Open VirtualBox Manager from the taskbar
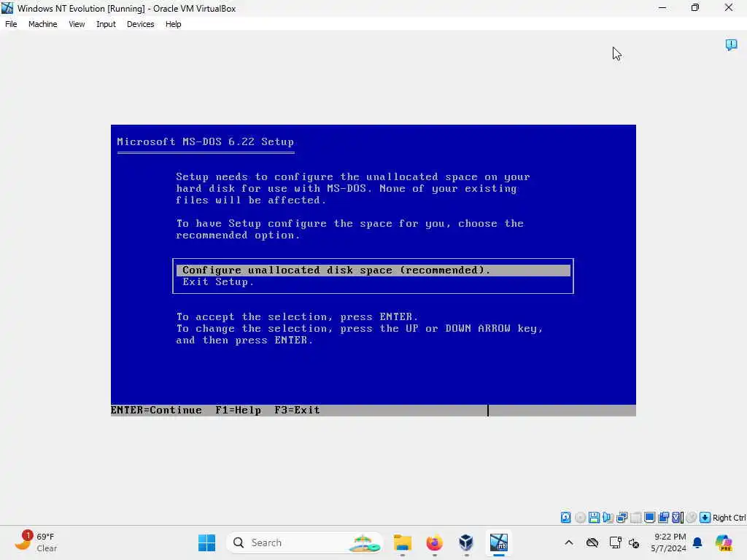This screenshot has width=747, height=560. [466, 542]
